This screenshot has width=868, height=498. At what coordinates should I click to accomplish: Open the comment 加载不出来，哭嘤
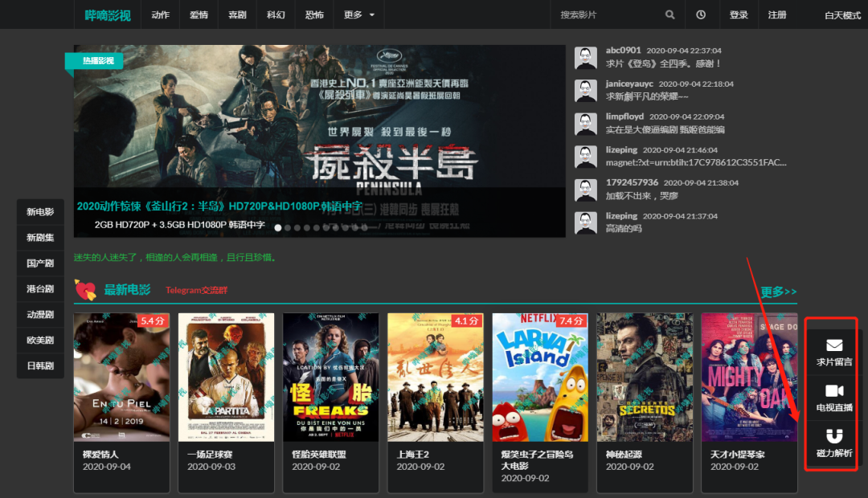tap(641, 196)
